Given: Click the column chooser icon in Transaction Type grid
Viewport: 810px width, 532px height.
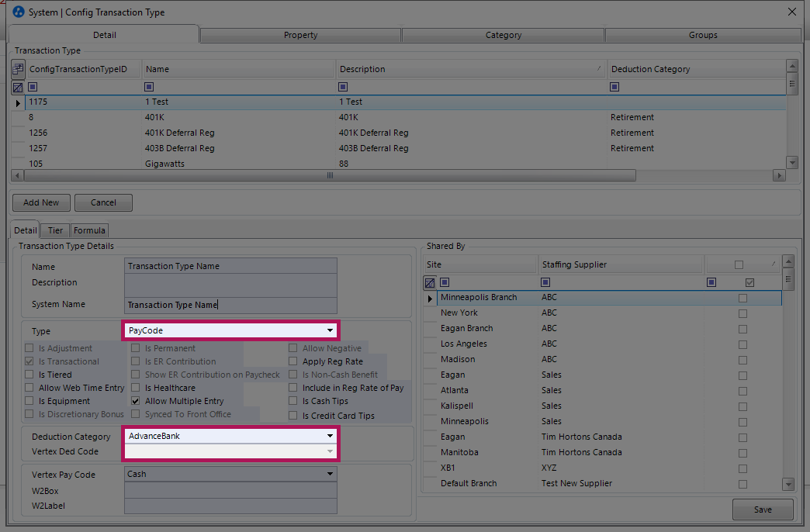Looking at the screenshot, I should pos(18,69).
